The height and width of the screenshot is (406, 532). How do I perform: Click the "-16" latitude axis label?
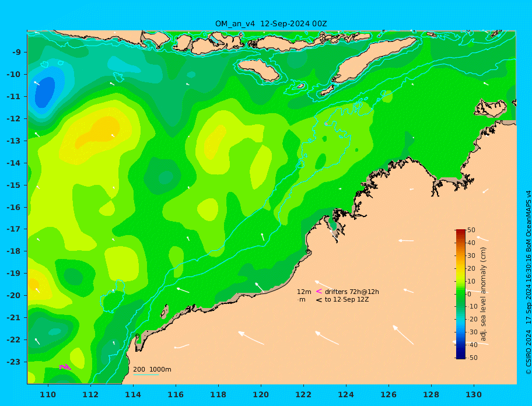point(13,207)
